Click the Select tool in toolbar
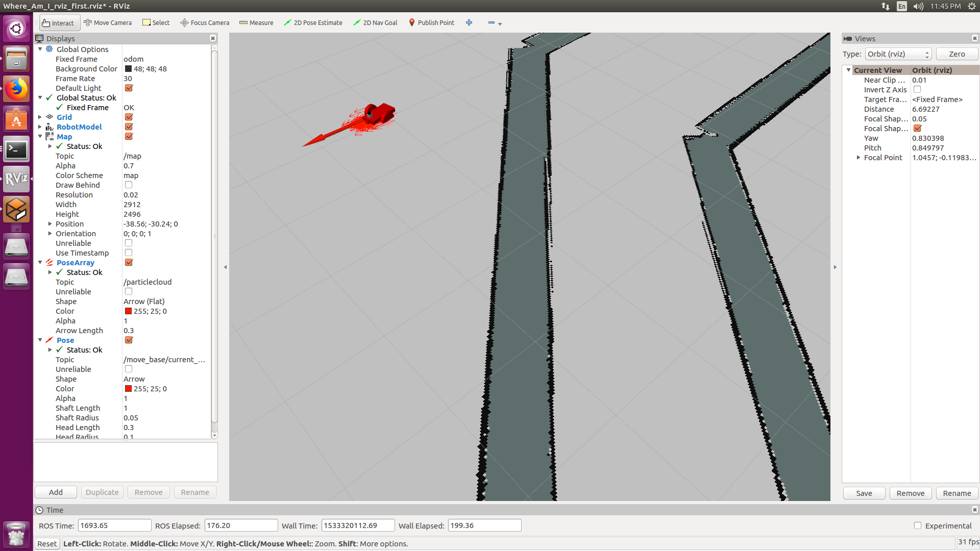Image resolution: width=980 pixels, height=551 pixels. pos(156,22)
